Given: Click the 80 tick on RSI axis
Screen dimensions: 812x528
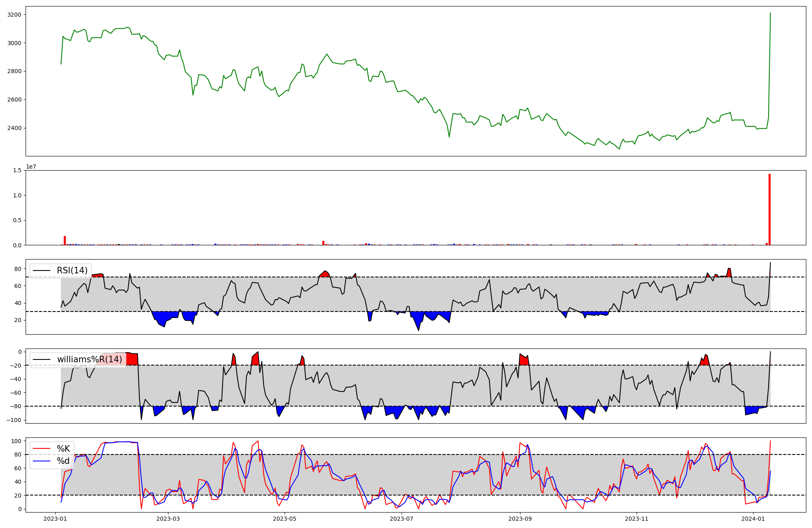Looking at the screenshot, I should tap(18, 269).
